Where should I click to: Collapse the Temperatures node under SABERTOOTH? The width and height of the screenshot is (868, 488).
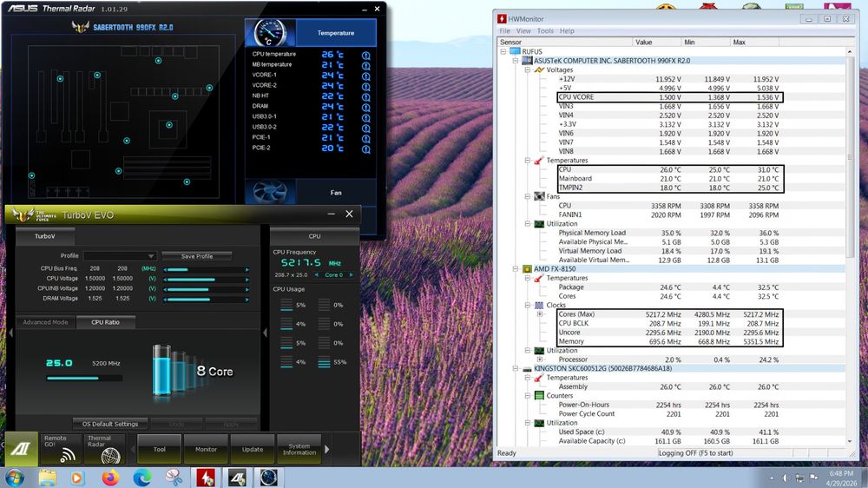coord(529,161)
